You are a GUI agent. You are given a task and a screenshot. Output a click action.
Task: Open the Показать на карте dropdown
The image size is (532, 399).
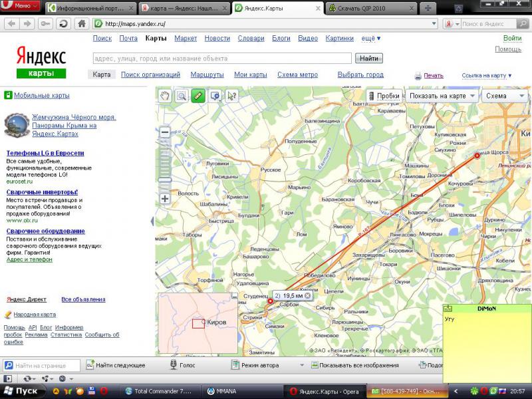pos(442,96)
